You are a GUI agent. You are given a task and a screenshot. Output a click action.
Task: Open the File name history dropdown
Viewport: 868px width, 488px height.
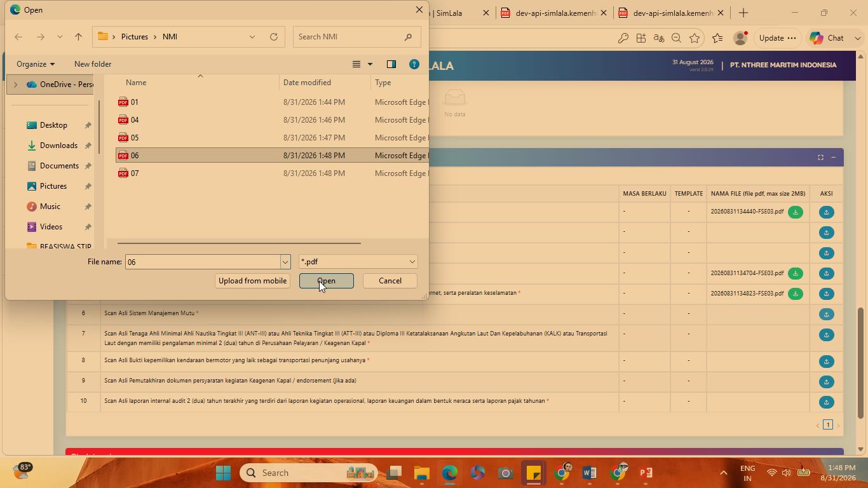tap(285, 262)
